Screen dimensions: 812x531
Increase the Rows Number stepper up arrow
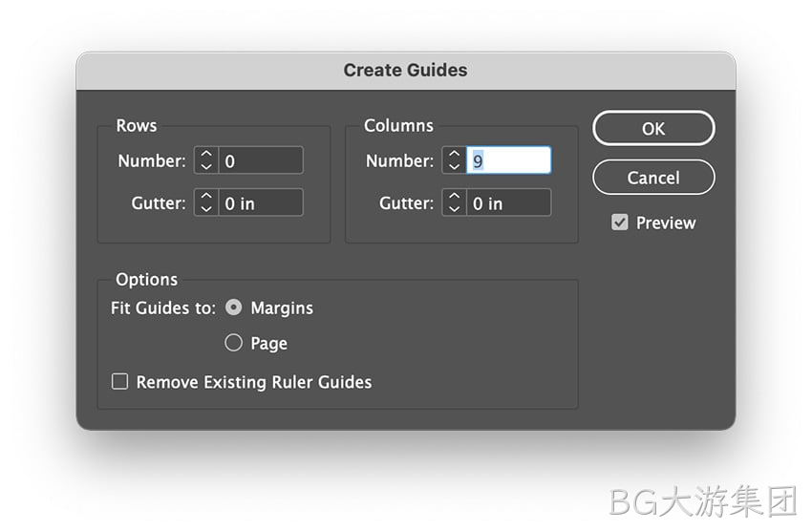pos(206,154)
